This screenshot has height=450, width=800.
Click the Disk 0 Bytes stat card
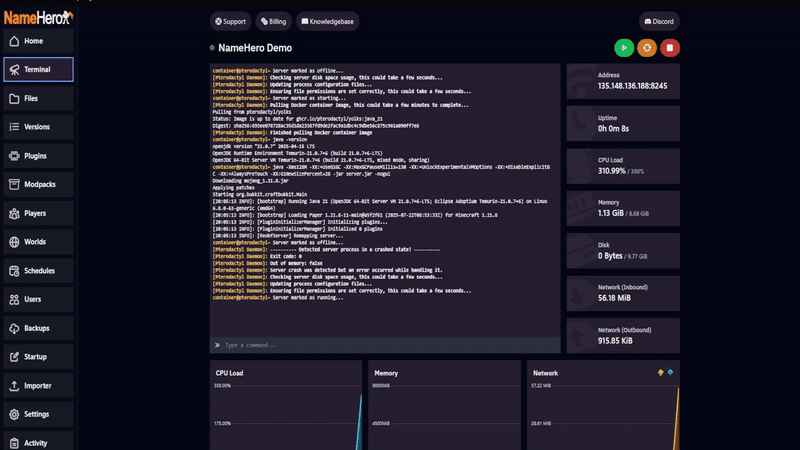click(x=623, y=251)
